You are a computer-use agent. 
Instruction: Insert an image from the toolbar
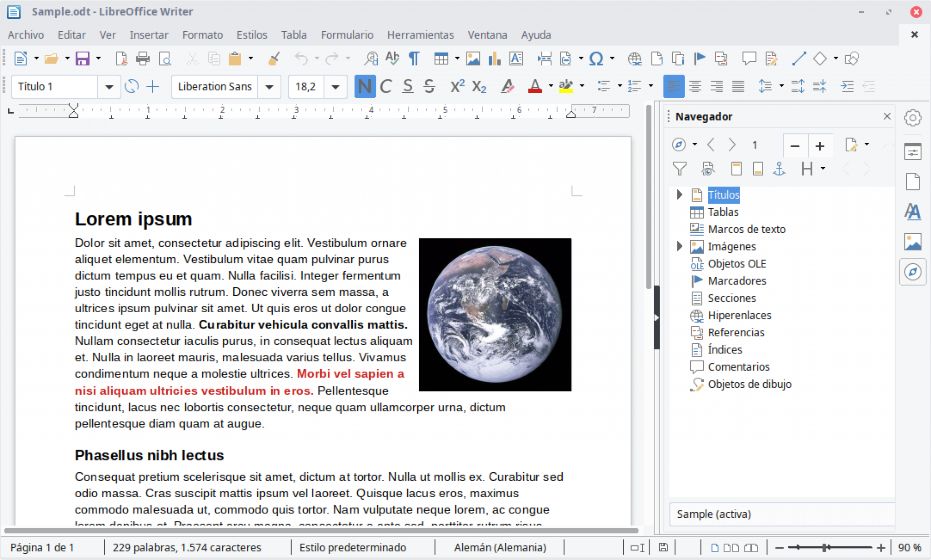click(x=473, y=59)
